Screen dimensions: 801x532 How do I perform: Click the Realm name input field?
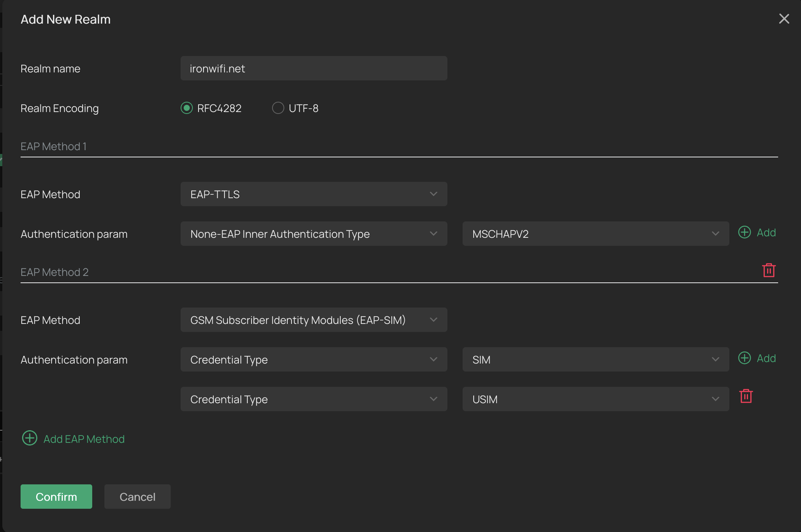pos(314,69)
